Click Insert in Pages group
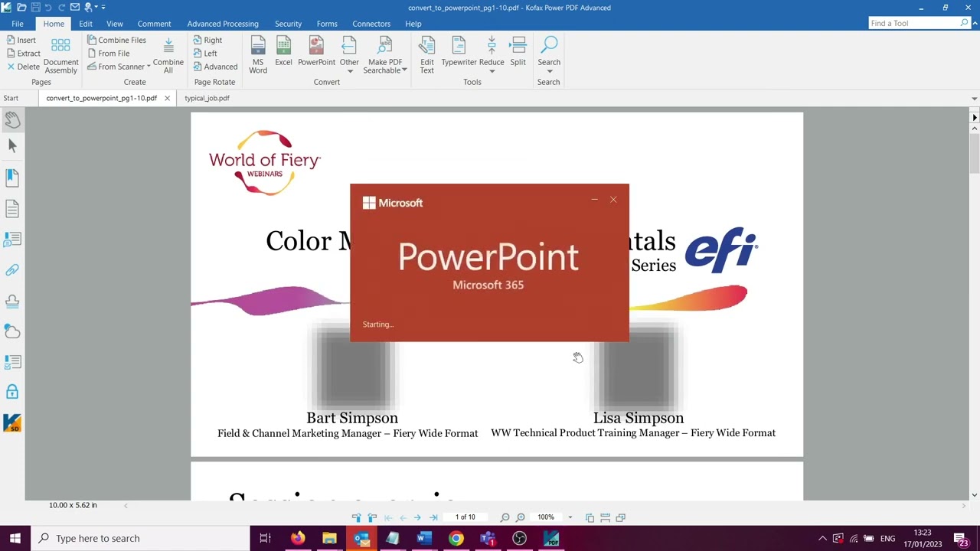 [x=21, y=40]
